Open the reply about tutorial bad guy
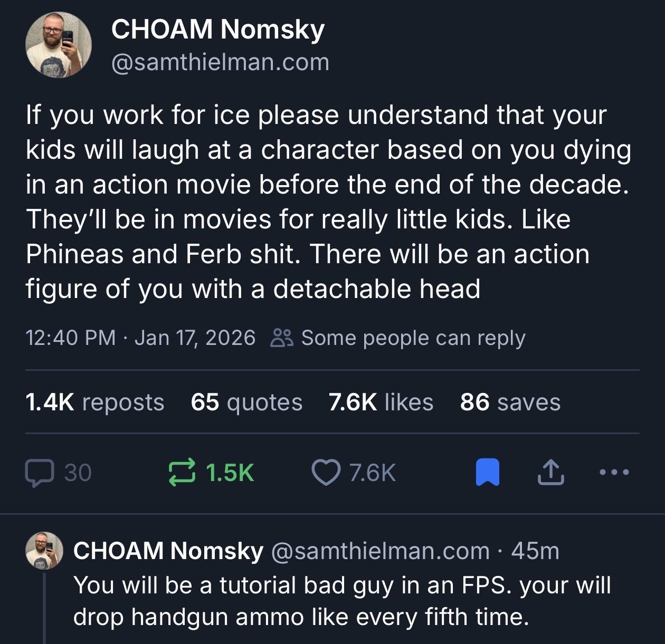The width and height of the screenshot is (665, 644). 342,600
